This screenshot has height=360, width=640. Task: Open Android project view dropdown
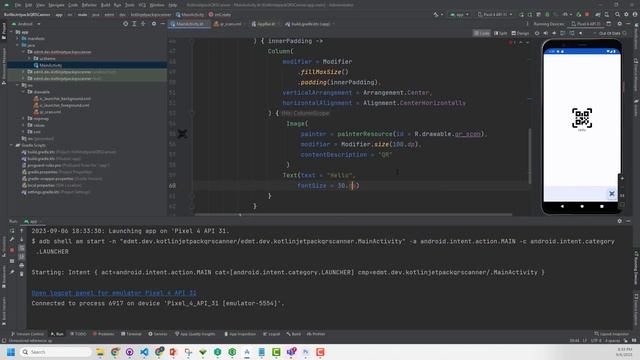pyautogui.click(x=27, y=24)
